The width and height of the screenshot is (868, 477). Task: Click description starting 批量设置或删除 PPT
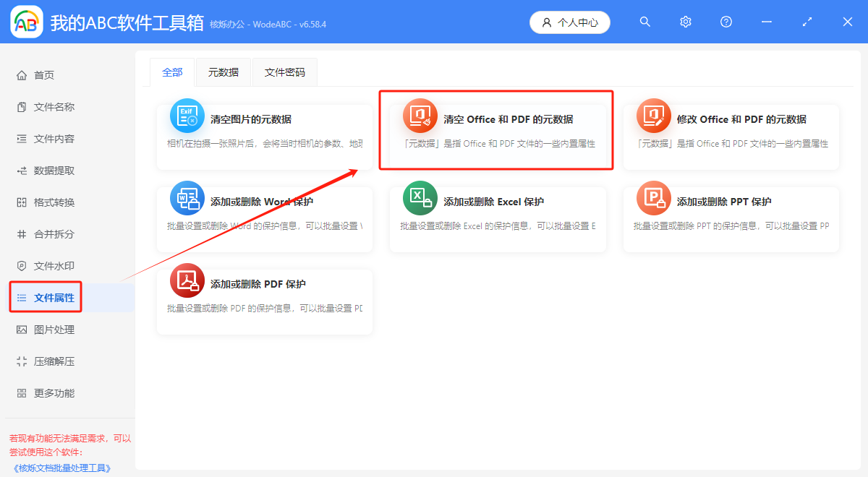click(731, 226)
